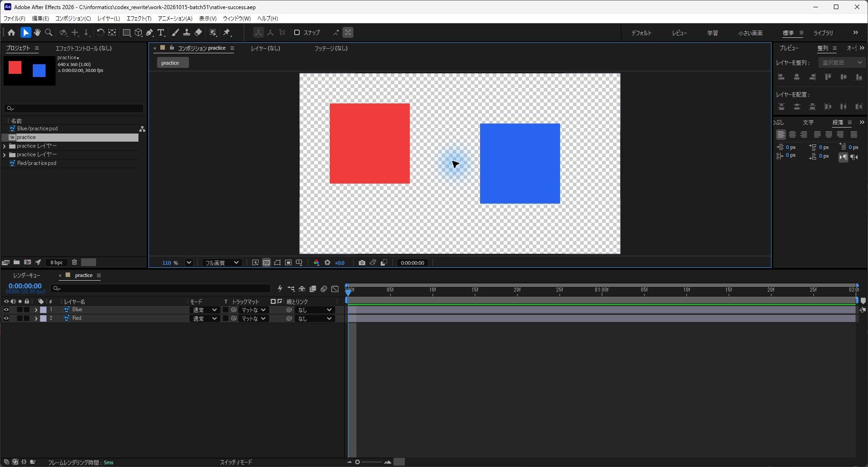Viewport: 868px width, 467px height.
Task: Switch to the レンダーキュー tab
Action: click(x=27, y=275)
